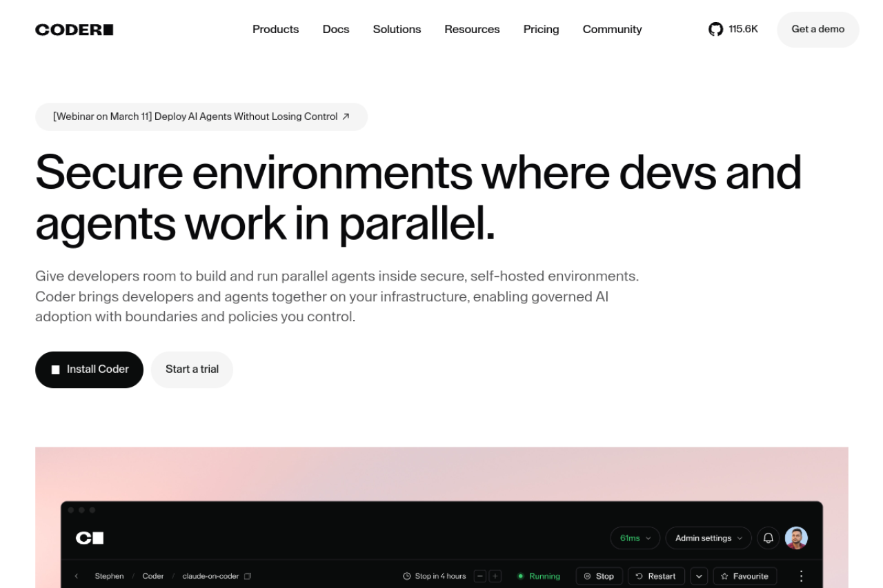Viewport: 883px width, 588px height.
Task: Open the GitHub repository icon in header
Action: [x=715, y=29]
